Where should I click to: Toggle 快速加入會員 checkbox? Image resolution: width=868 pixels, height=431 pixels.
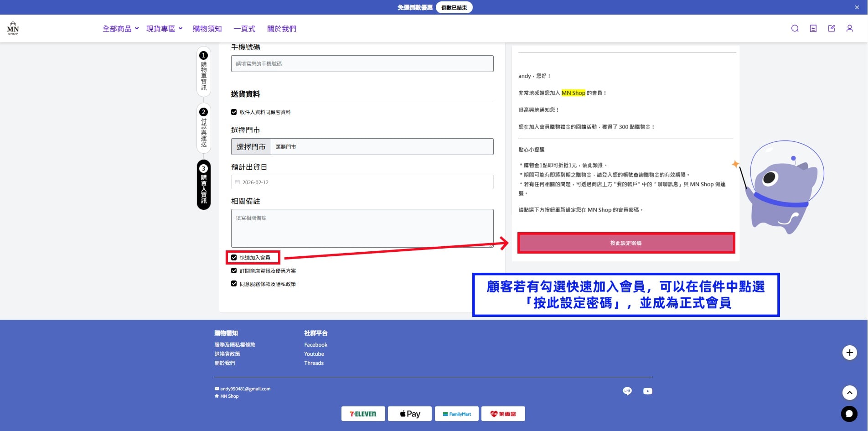pos(234,258)
